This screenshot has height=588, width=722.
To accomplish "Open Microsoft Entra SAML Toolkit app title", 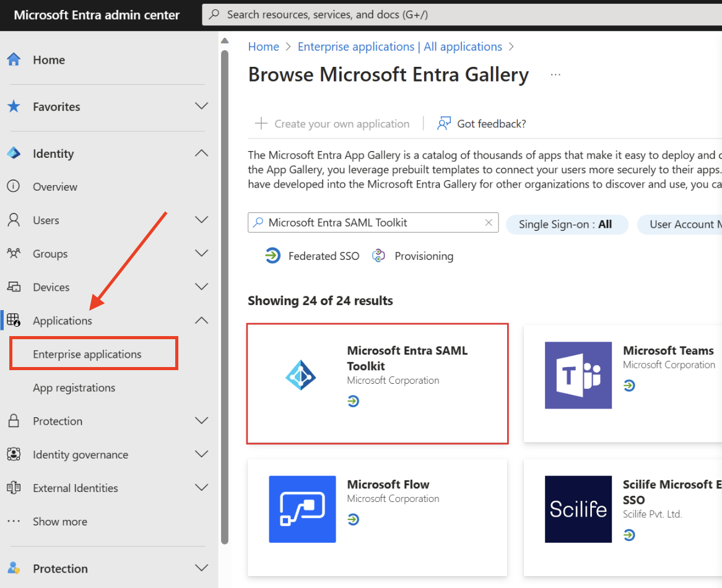I will [x=407, y=358].
